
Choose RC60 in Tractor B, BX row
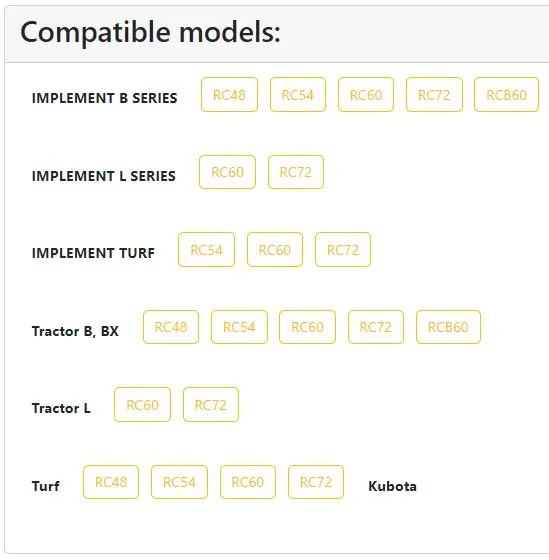(308, 327)
